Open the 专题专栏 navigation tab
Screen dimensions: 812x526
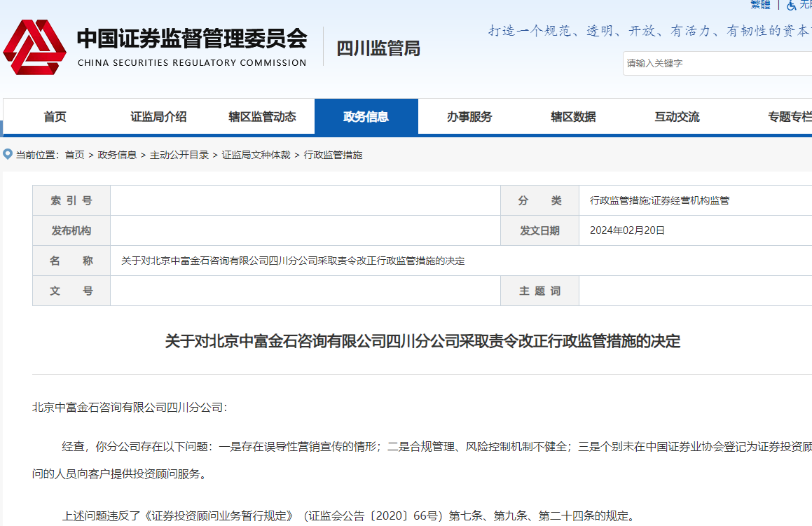(790, 117)
